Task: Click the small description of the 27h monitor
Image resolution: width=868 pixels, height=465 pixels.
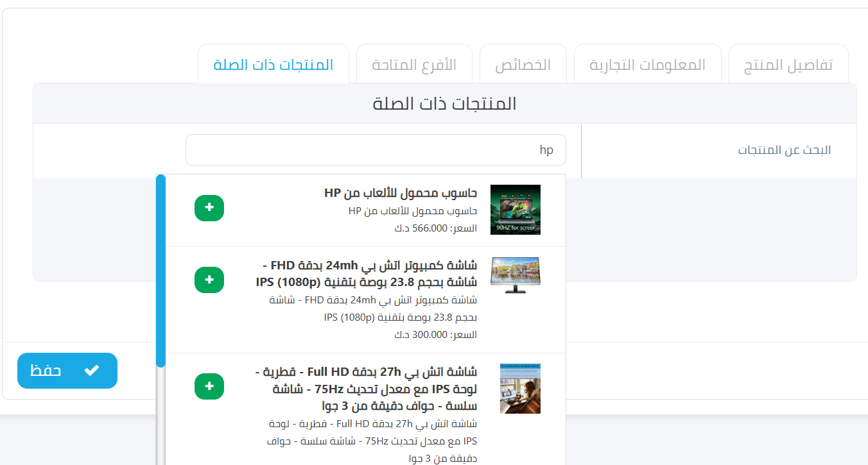Action: tap(372, 441)
